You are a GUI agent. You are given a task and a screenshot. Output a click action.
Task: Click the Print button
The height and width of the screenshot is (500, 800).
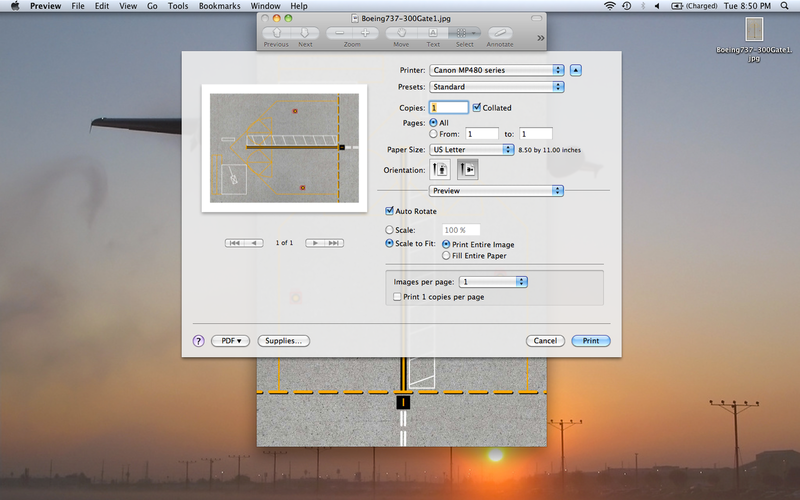591,341
